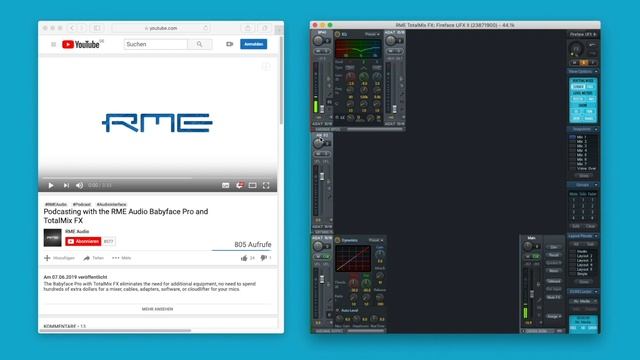The width and height of the screenshot is (640, 360).
Task: Open MIC channel wrench settings in TotalMix
Action: 329,94
